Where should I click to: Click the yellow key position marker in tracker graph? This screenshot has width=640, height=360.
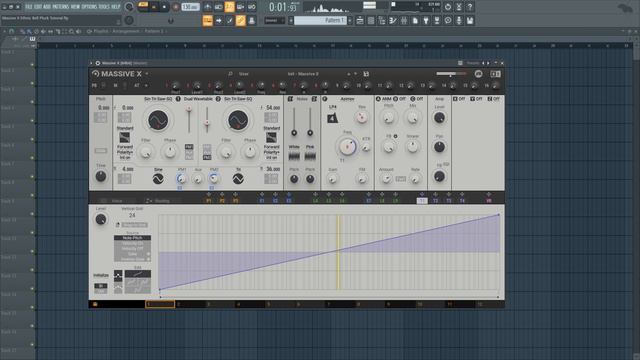[338, 252]
